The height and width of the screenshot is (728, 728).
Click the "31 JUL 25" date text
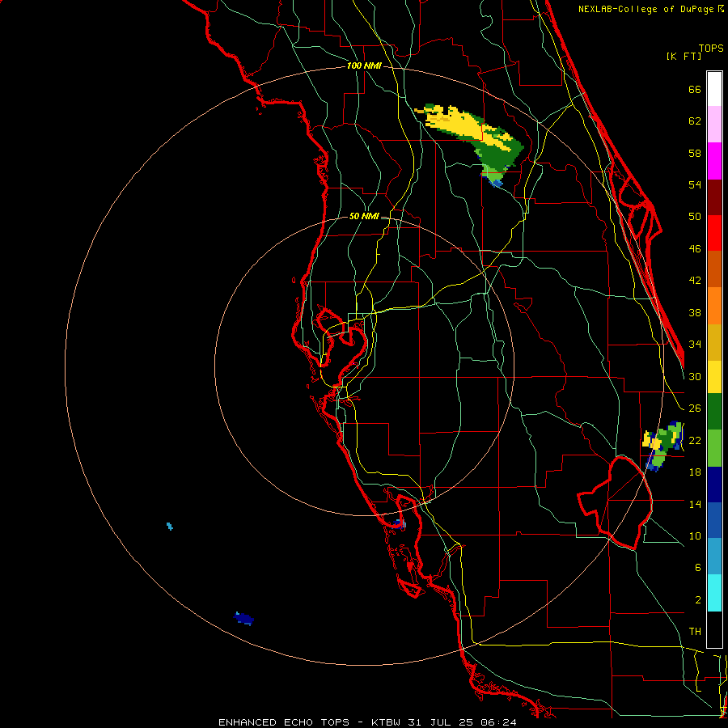[x=441, y=722]
